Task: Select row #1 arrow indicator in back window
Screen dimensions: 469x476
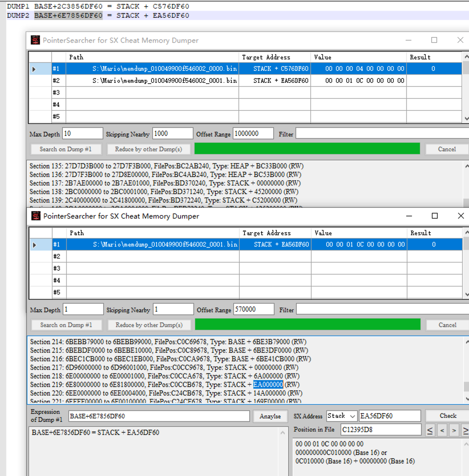Action: pos(34,69)
